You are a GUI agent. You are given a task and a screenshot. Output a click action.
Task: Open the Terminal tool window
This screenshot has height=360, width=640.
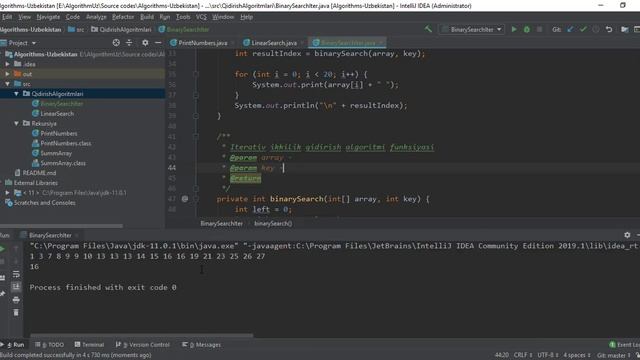coord(89,345)
